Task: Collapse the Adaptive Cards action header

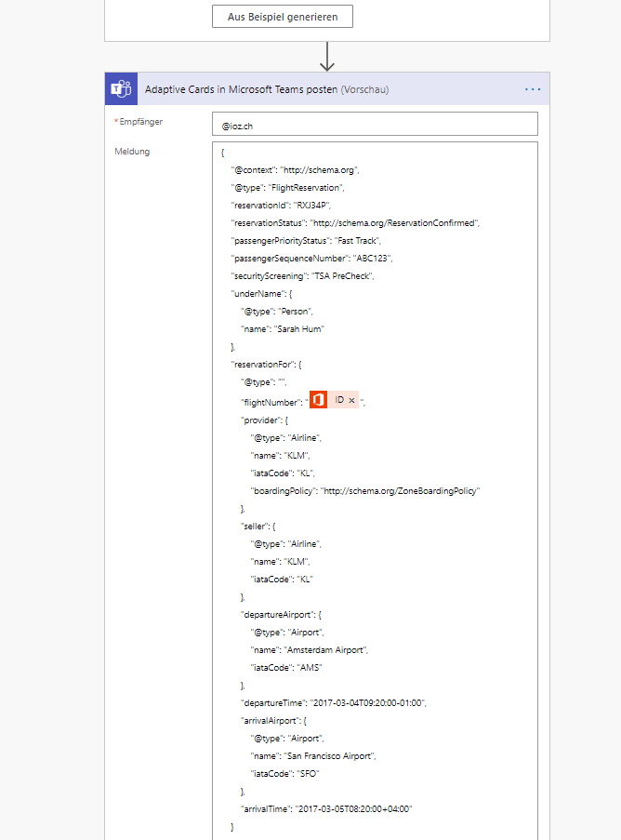Action: (x=327, y=89)
